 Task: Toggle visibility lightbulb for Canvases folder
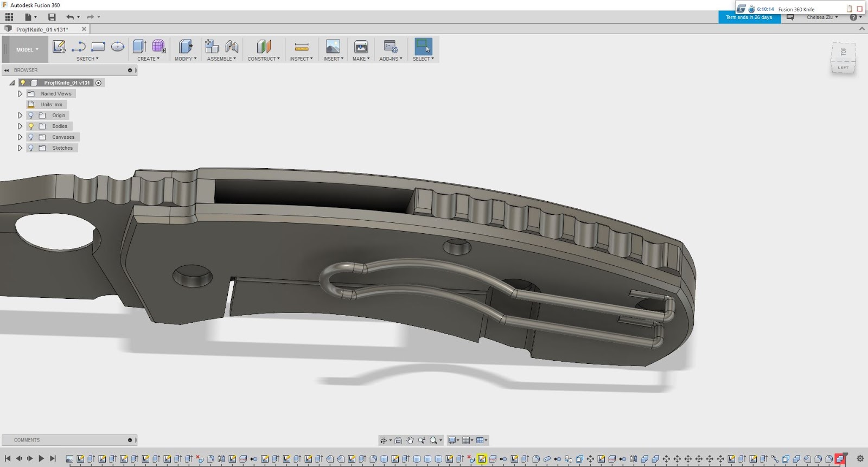pyautogui.click(x=31, y=137)
